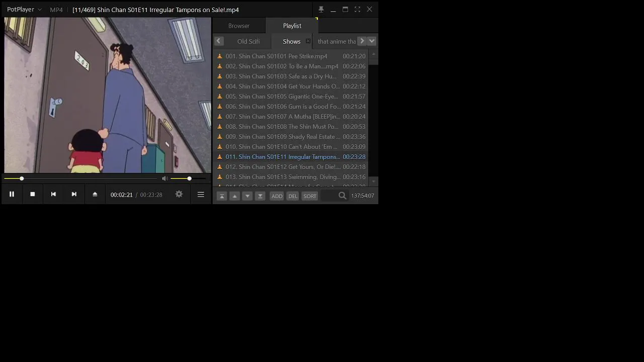Select S01E11 Irregular Tampons entry
The width and height of the screenshot is (644, 362).
point(291,157)
